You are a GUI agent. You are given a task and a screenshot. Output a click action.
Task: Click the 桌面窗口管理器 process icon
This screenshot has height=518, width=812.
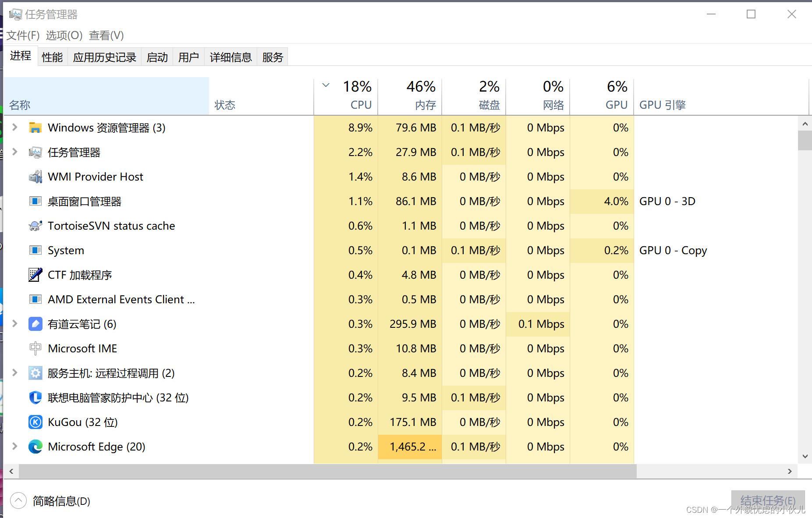35,201
